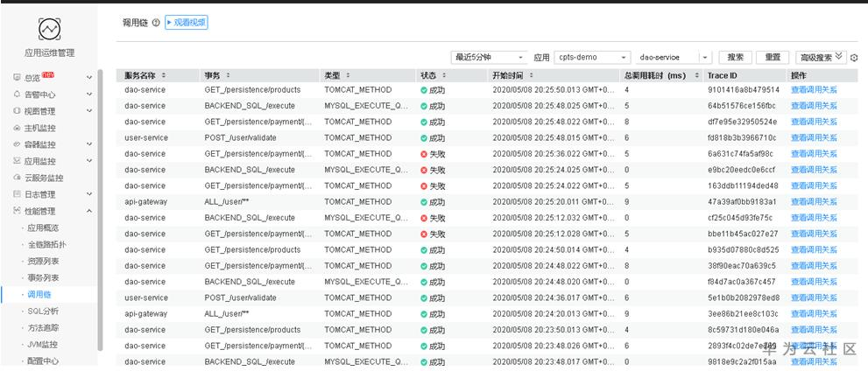Open 配置中心 in the sidebar
This screenshot has height=371, width=868.
[43, 361]
